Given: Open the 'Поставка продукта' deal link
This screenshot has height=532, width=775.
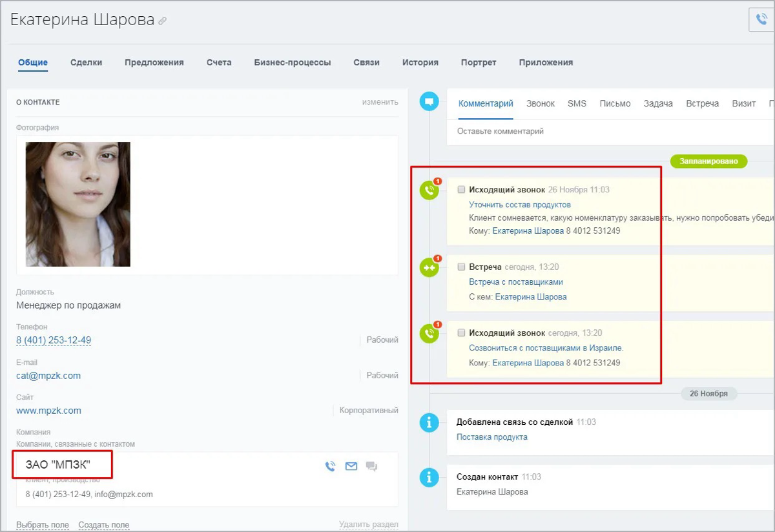Looking at the screenshot, I should (x=491, y=437).
